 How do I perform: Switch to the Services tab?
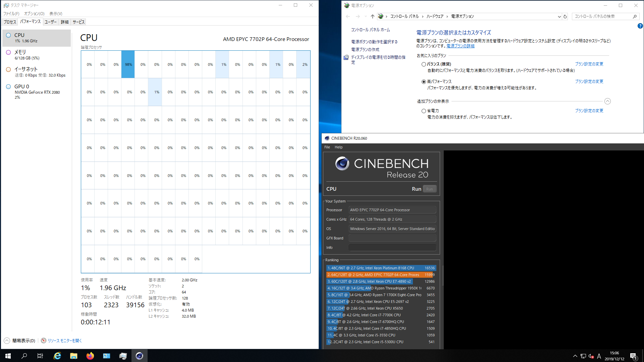point(78,22)
